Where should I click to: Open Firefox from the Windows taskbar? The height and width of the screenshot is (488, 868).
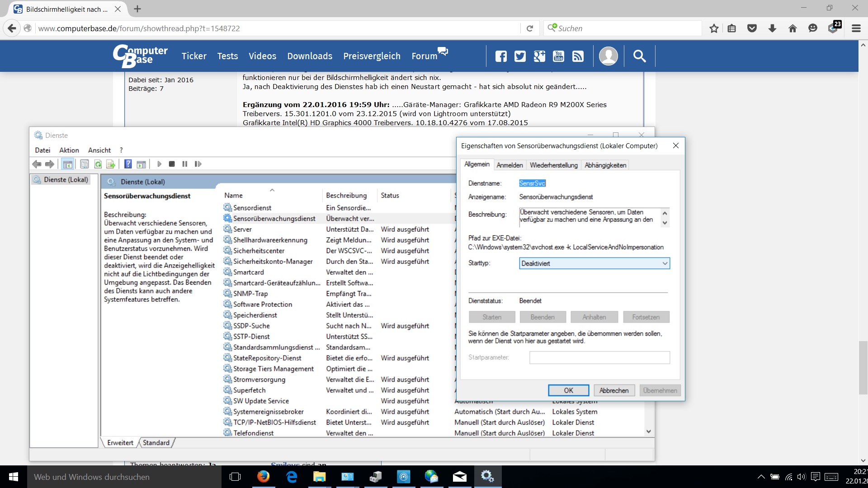point(263,477)
